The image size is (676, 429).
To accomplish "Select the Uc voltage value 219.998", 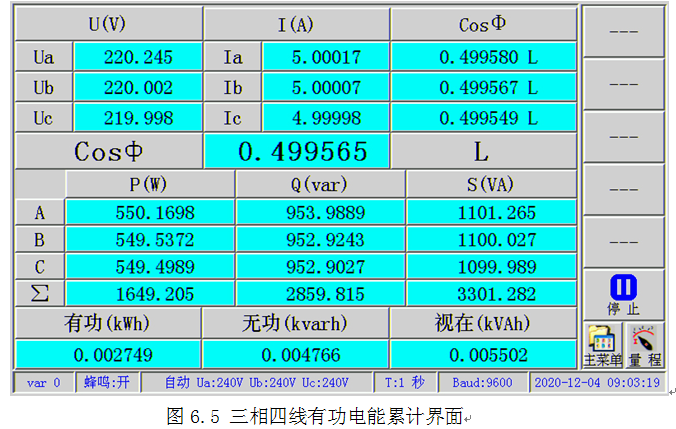I will pos(138,118).
